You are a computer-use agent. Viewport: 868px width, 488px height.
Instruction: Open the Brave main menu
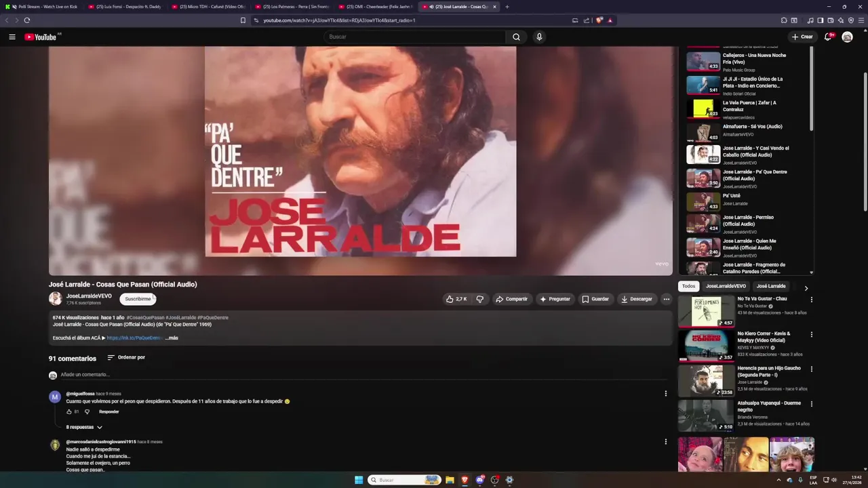click(x=861, y=20)
